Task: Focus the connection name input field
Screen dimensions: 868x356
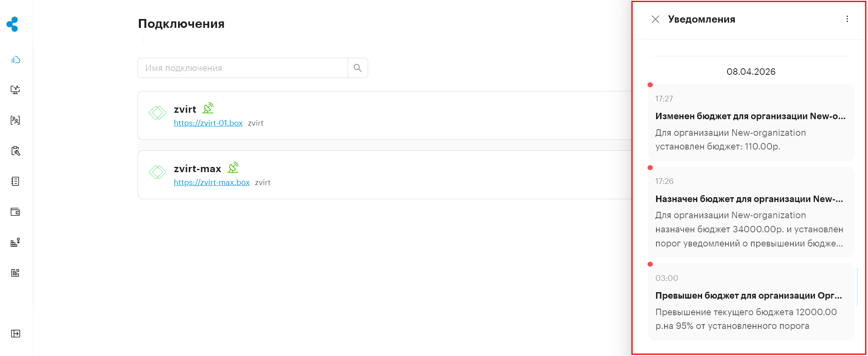Action: click(243, 68)
